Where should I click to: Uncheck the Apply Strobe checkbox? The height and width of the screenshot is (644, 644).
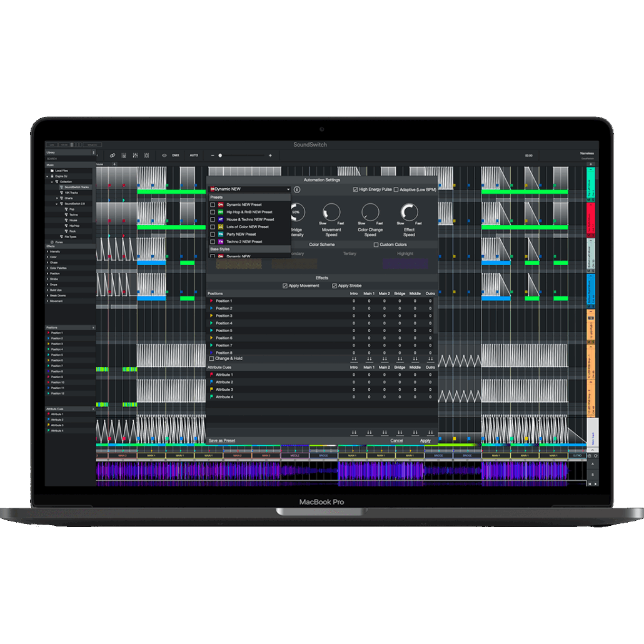coord(333,286)
